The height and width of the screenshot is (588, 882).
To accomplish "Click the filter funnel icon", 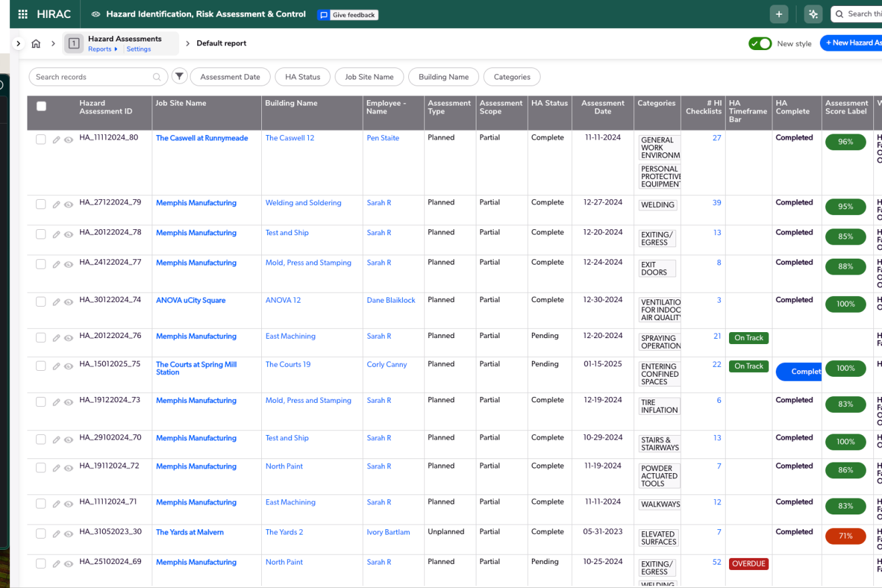I will coord(179,76).
